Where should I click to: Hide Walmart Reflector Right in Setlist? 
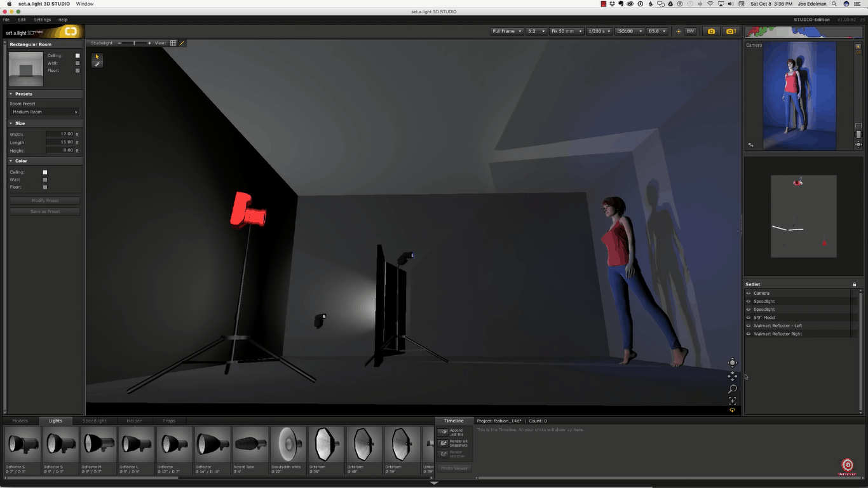(749, 334)
